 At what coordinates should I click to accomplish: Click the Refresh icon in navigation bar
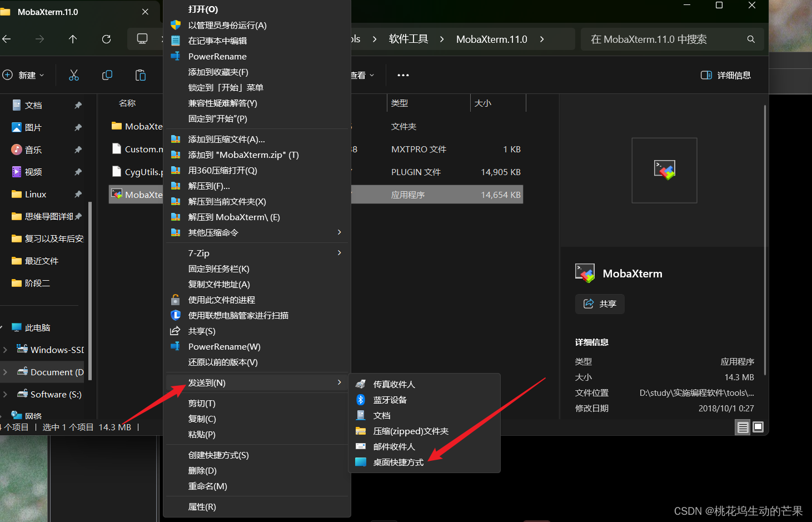pyautogui.click(x=106, y=39)
